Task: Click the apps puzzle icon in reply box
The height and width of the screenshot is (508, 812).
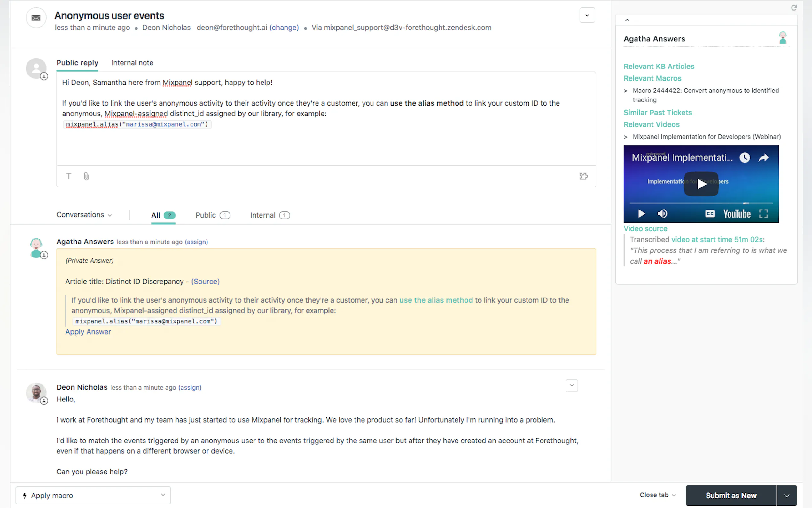Action: tap(583, 176)
